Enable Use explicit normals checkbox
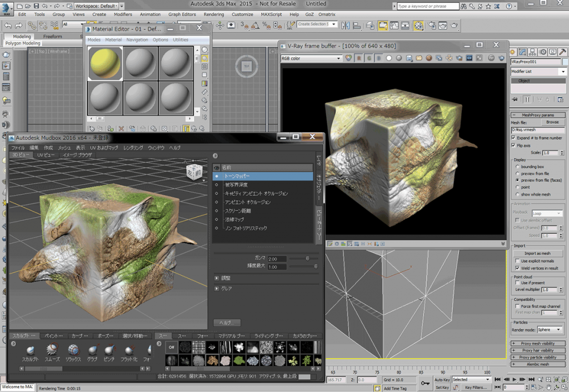The height and width of the screenshot is (392, 569). pyautogui.click(x=517, y=261)
